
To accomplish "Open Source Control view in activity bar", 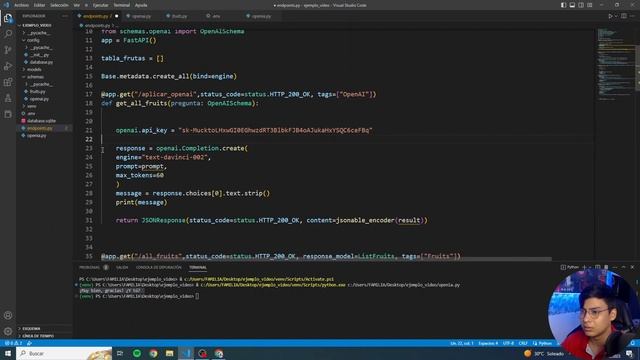I will click(x=8, y=50).
